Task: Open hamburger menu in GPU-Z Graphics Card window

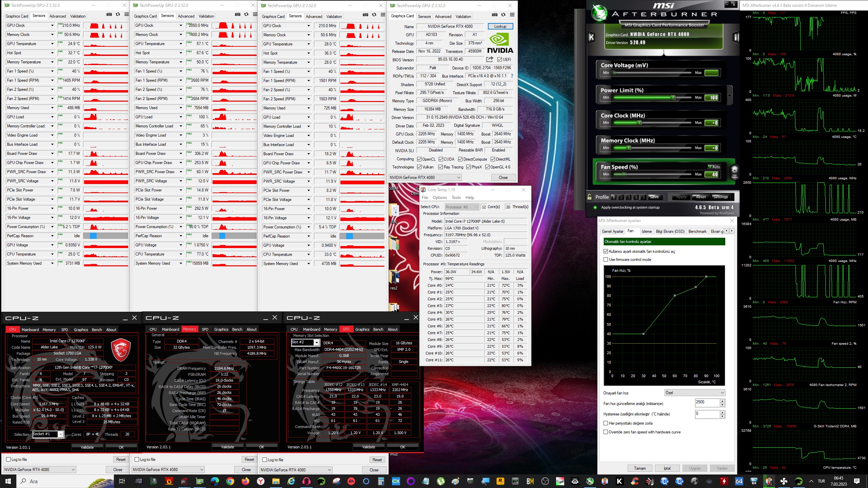Action: (x=512, y=15)
